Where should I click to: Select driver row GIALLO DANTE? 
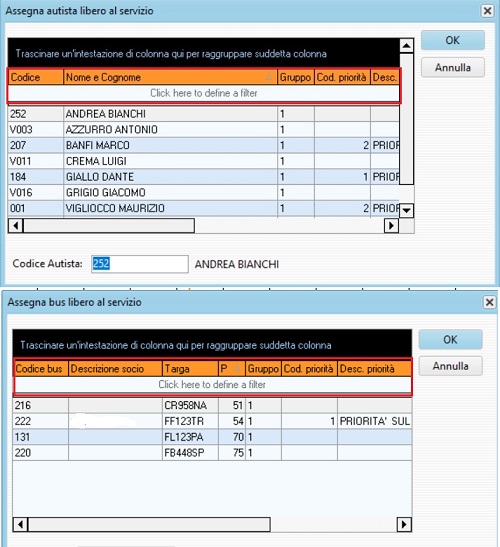click(204, 177)
